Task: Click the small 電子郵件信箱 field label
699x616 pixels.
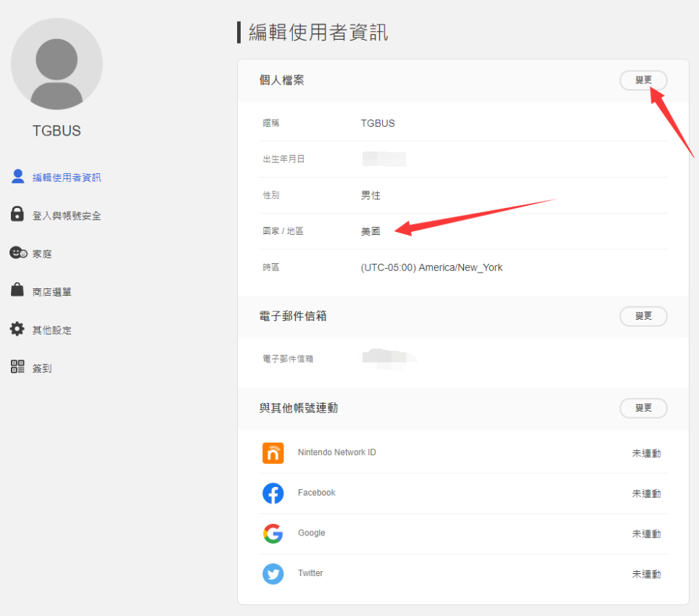Action: 288,359
